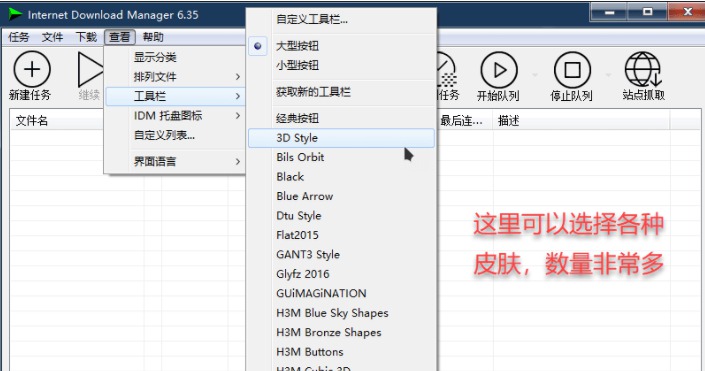705x371 pixels.
Task: Select the H3M Buttons skin
Action: click(x=342, y=352)
